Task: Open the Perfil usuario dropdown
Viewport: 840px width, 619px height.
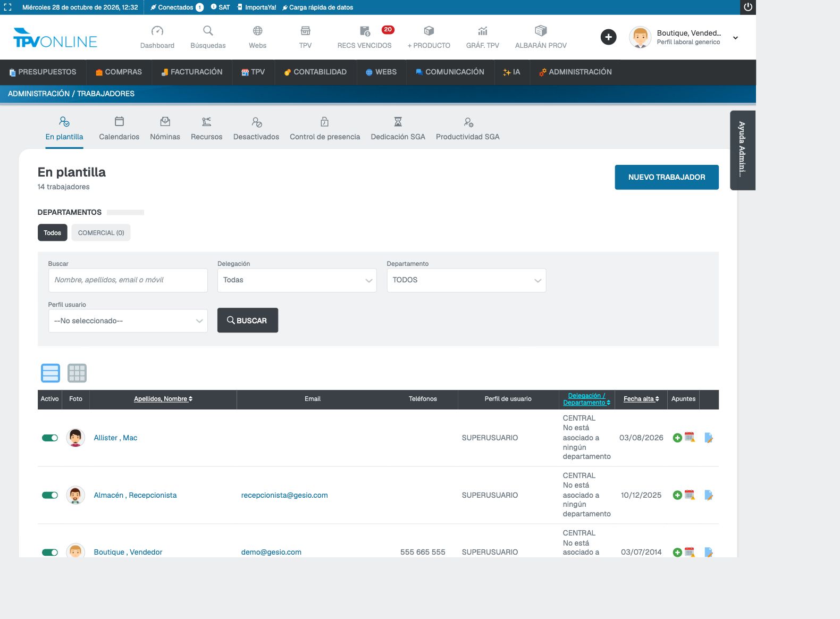Action: point(128,321)
